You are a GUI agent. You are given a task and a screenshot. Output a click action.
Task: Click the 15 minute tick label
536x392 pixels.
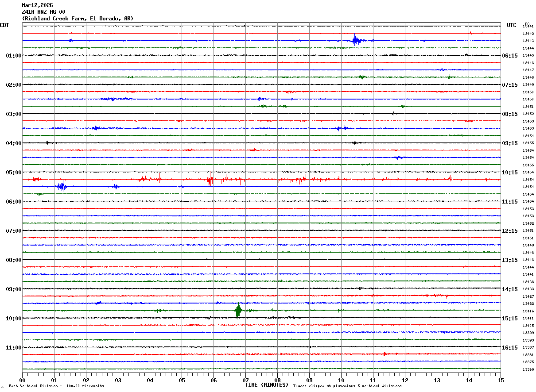(501, 380)
